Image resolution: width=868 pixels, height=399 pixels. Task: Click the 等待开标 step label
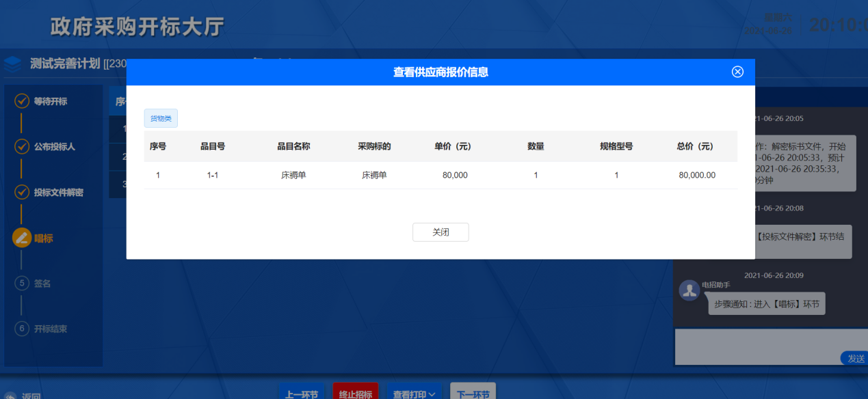[x=51, y=101]
